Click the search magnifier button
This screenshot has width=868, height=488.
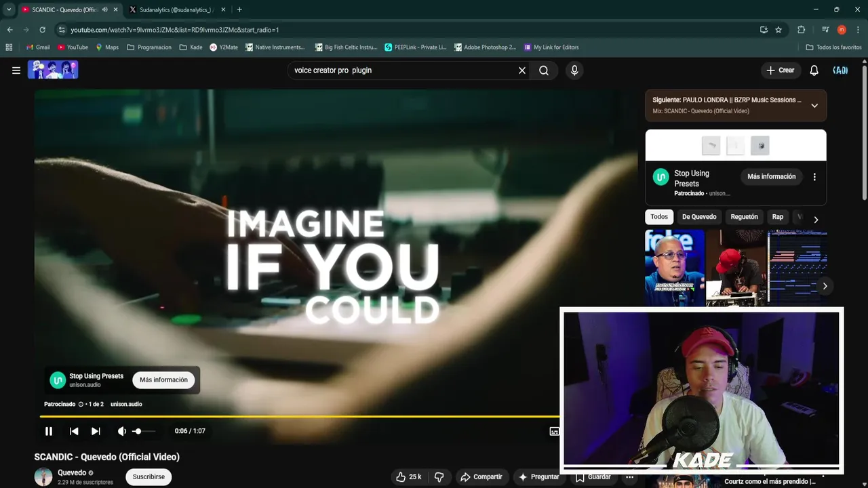[x=544, y=70]
